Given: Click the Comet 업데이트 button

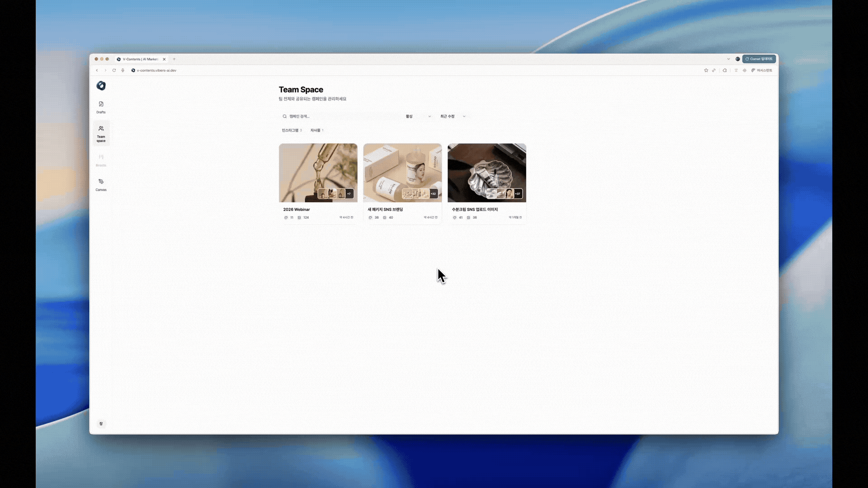Looking at the screenshot, I should [759, 59].
